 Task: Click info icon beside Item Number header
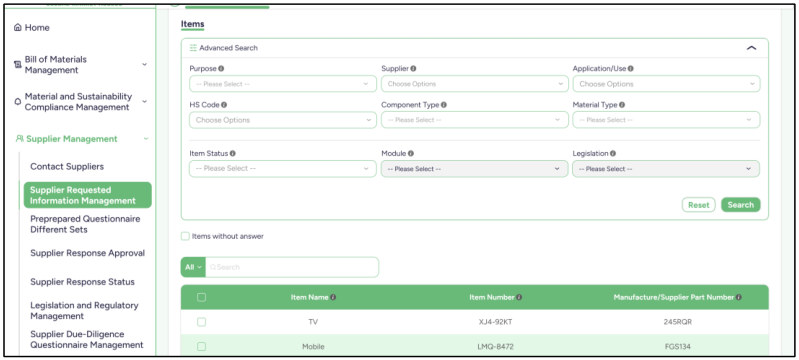pyautogui.click(x=519, y=297)
